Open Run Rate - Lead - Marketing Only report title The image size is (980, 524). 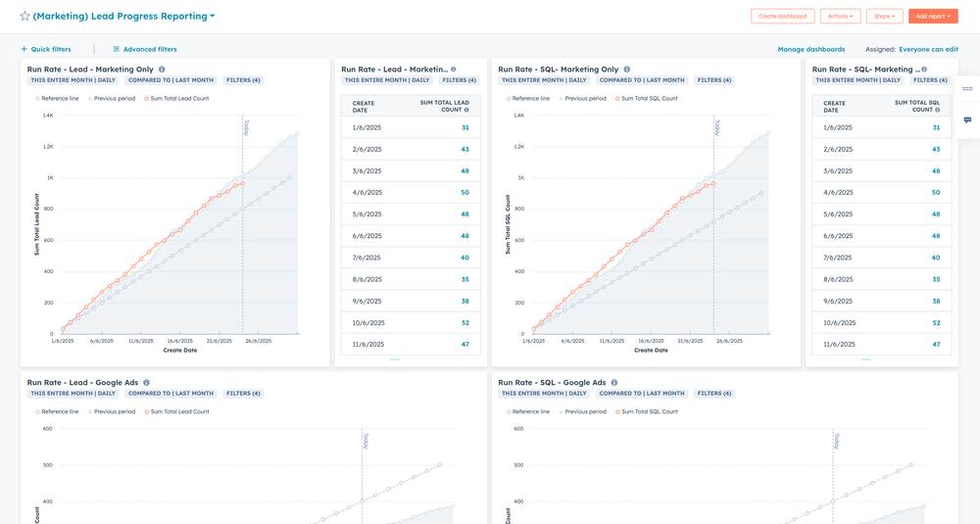coord(90,70)
